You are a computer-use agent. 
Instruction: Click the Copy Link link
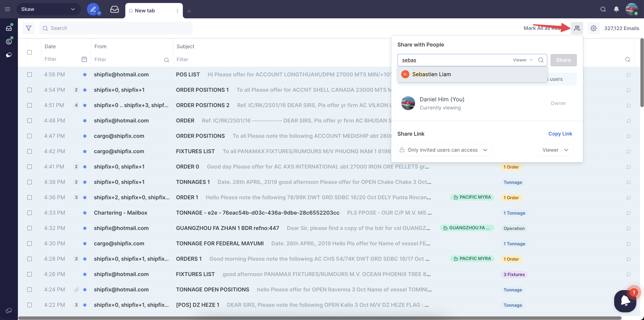[560, 134]
